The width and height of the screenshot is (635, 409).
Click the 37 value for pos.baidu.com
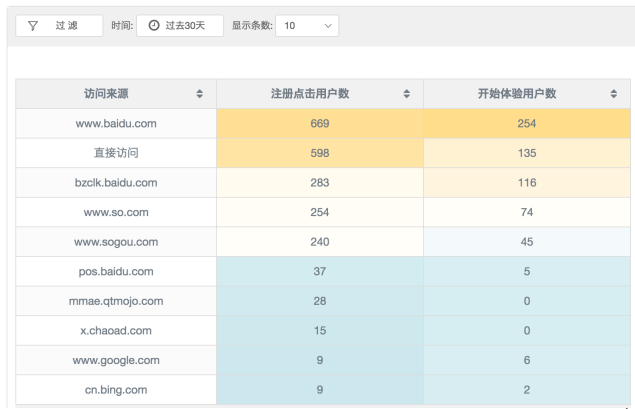coord(320,271)
